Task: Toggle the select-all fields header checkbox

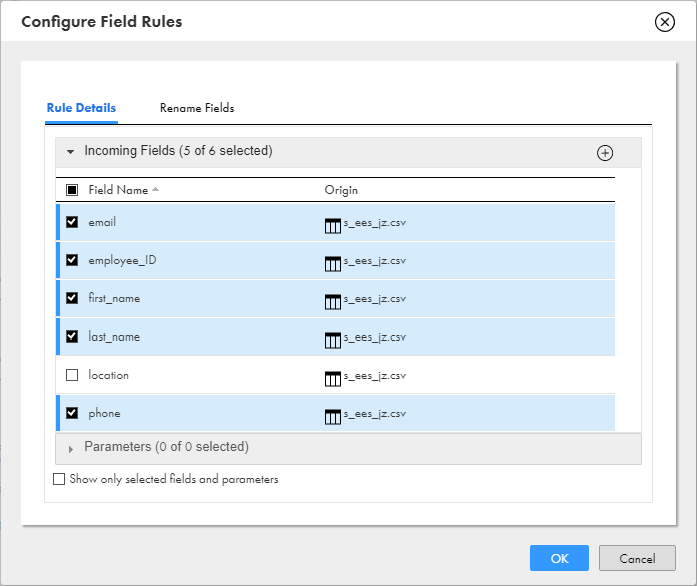Action: [x=72, y=190]
